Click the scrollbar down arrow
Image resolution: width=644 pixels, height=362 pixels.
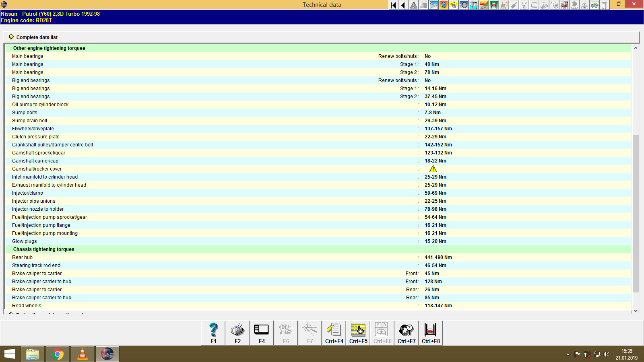coord(636,311)
